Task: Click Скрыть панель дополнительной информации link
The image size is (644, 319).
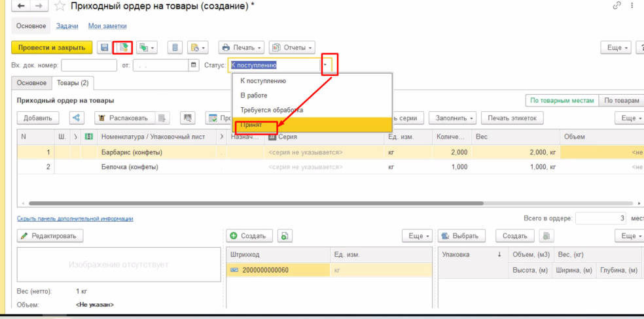Action: [75, 219]
